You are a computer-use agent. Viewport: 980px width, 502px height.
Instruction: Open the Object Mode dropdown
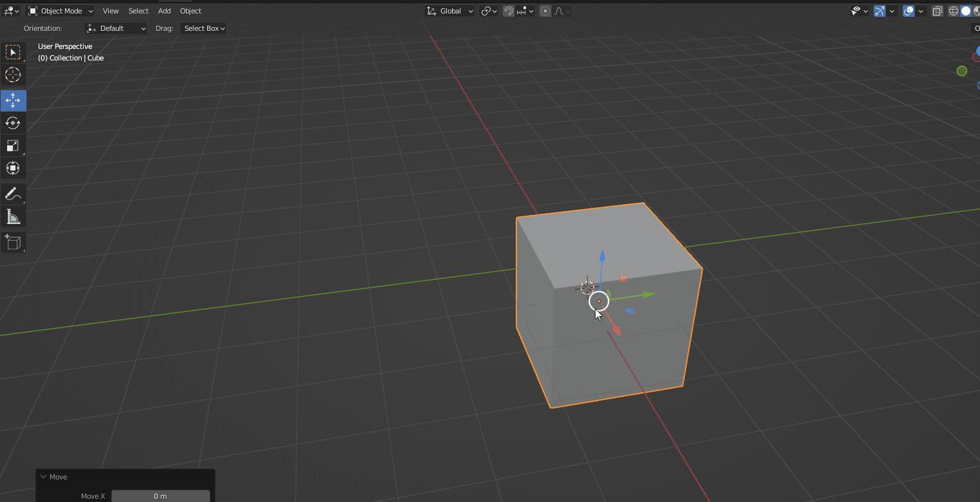point(59,10)
